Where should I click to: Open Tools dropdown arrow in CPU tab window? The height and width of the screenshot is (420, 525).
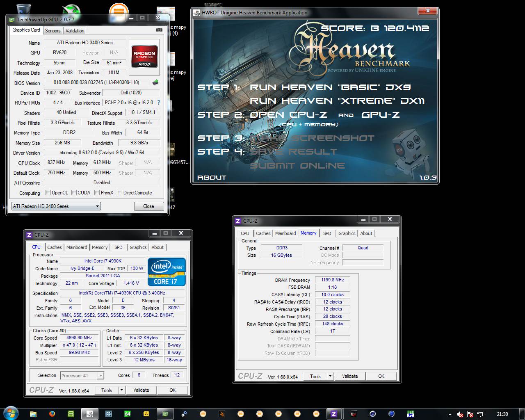[x=122, y=390]
